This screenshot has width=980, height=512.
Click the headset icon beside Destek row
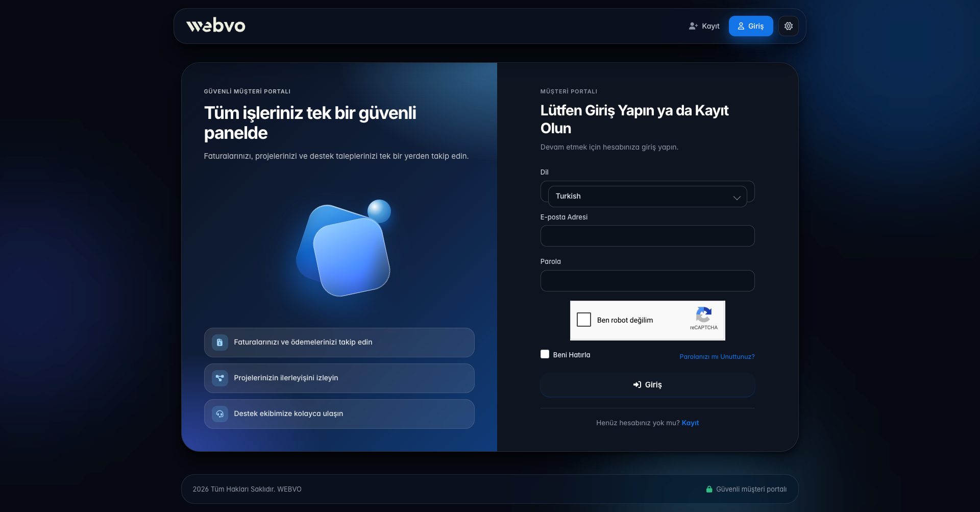pos(220,414)
